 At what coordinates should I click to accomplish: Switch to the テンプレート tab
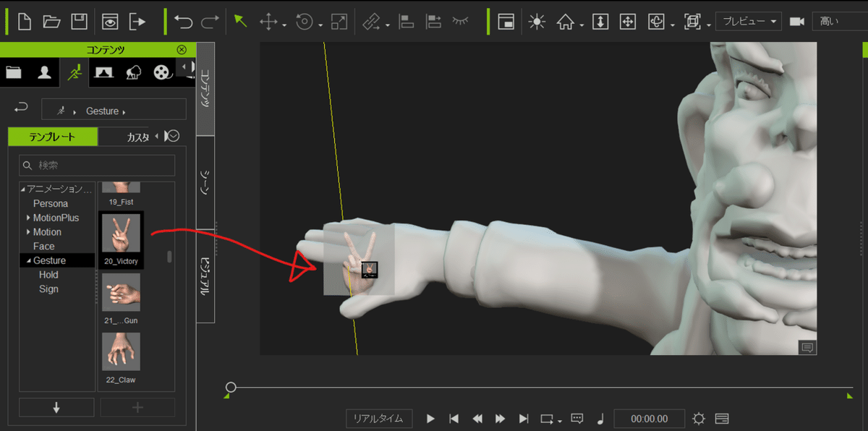[x=52, y=137]
